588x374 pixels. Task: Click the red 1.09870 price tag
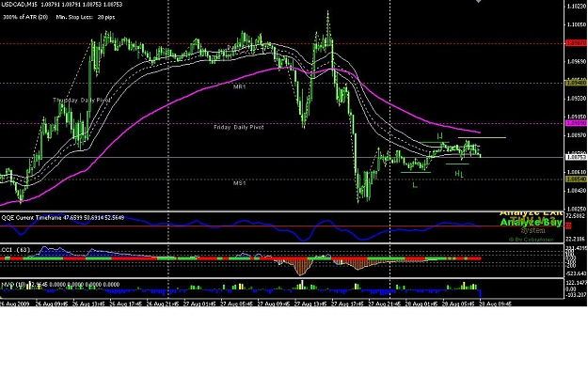coord(576,43)
